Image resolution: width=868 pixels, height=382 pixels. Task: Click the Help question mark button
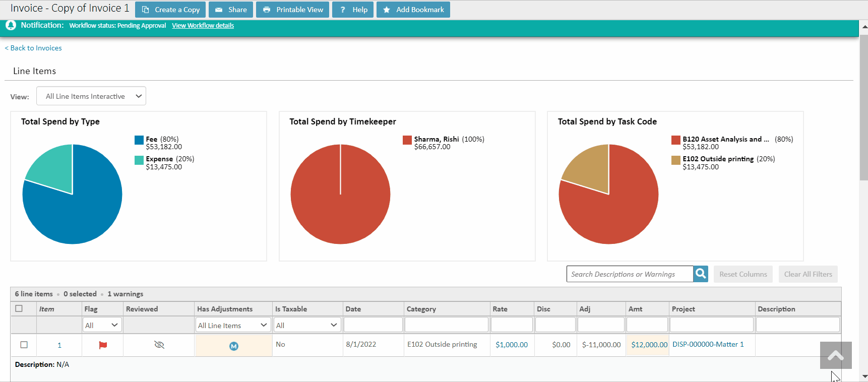[353, 10]
